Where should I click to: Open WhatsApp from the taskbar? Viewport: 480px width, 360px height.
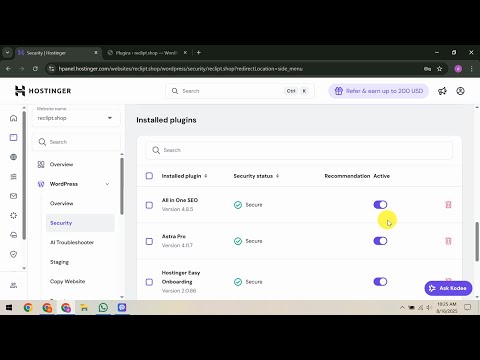[103, 307]
